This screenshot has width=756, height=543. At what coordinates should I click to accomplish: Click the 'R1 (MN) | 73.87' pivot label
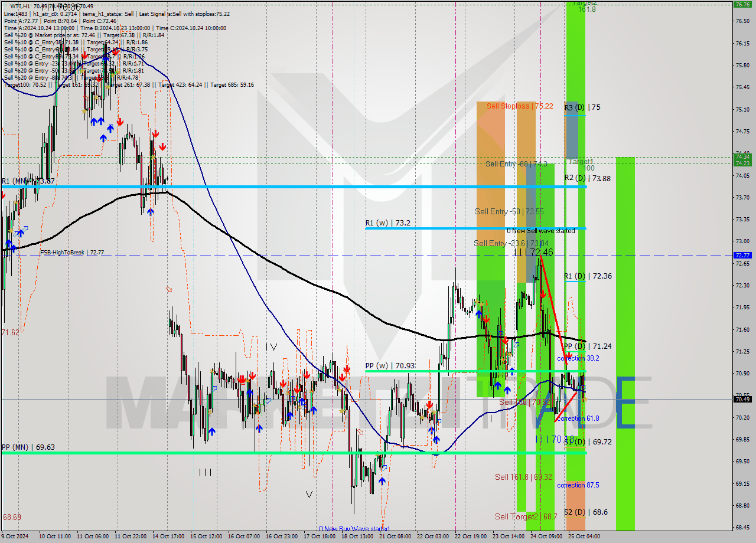click(x=29, y=181)
